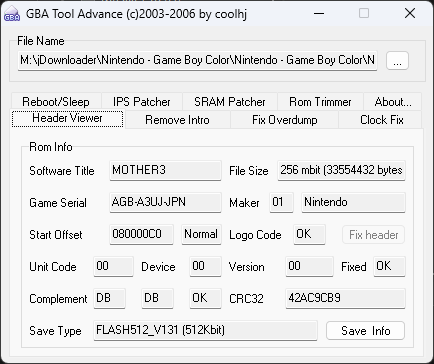Click the first Complement field DB
Screen dimensions: 434x364
[109, 298]
